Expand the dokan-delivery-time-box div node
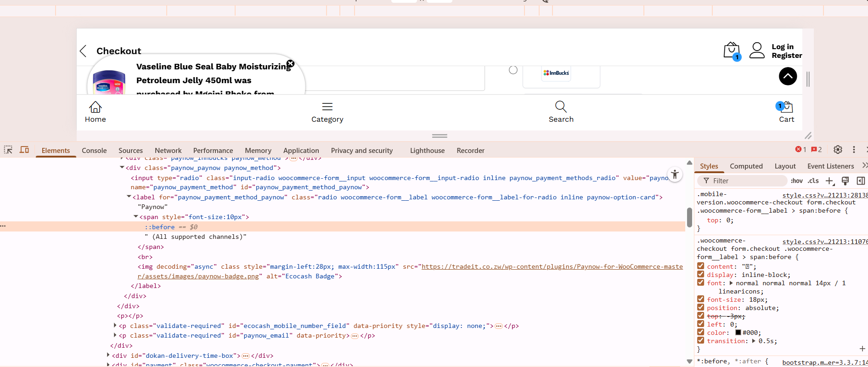The height and width of the screenshot is (367, 868). (x=108, y=356)
